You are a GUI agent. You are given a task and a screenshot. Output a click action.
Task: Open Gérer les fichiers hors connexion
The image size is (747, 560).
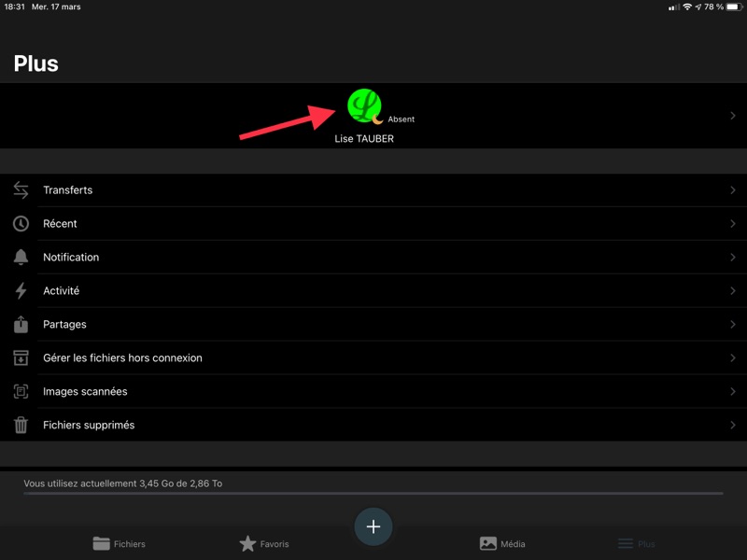pos(122,358)
